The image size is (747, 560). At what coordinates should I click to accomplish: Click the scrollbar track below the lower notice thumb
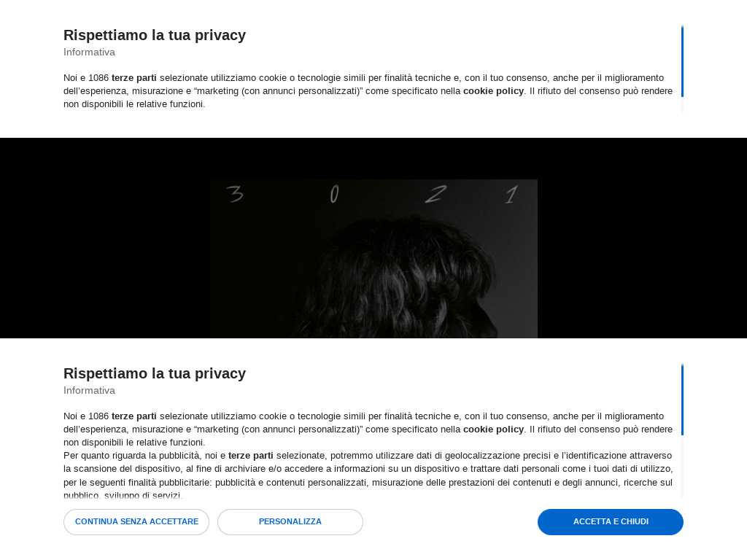click(x=682, y=467)
